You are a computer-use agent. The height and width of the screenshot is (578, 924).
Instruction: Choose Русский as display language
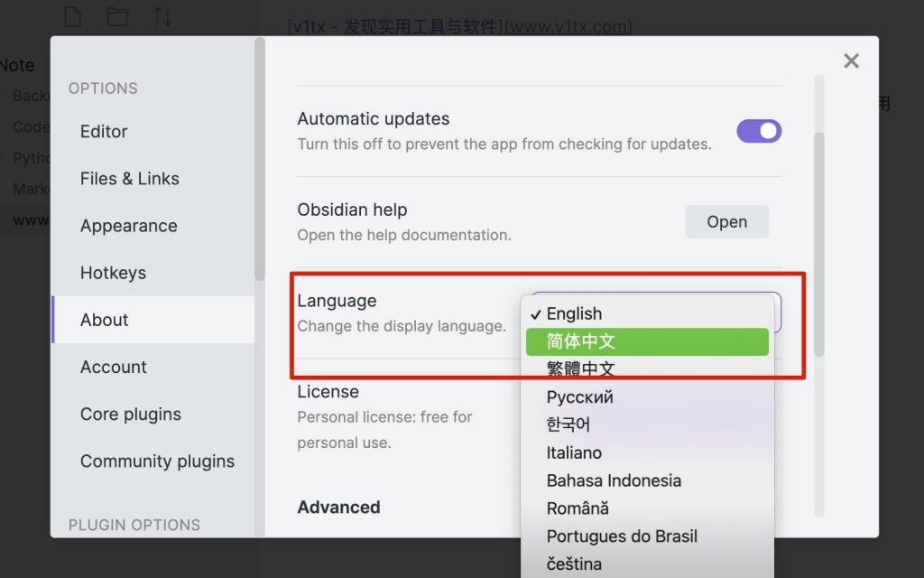click(647, 397)
